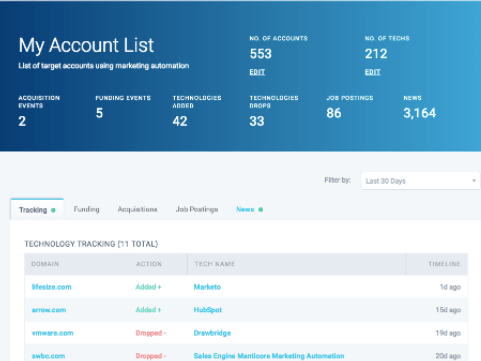Image resolution: width=481 pixels, height=361 pixels.
Task: Click the Acquisition Events value 2
Action: [22, 121]
